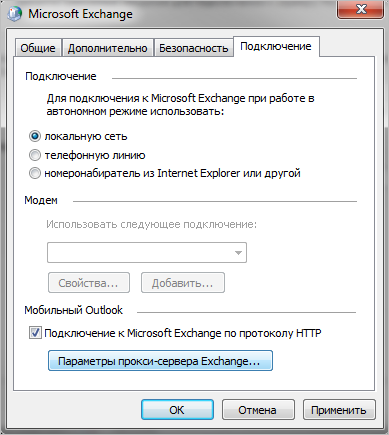Switch to the Дополнительно tab
Screen dimensions: 389x435
point(108,48)
